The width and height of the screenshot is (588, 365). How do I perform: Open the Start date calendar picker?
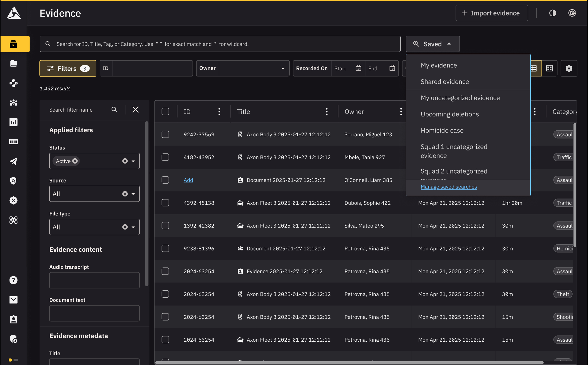click(x=358, y=68)
